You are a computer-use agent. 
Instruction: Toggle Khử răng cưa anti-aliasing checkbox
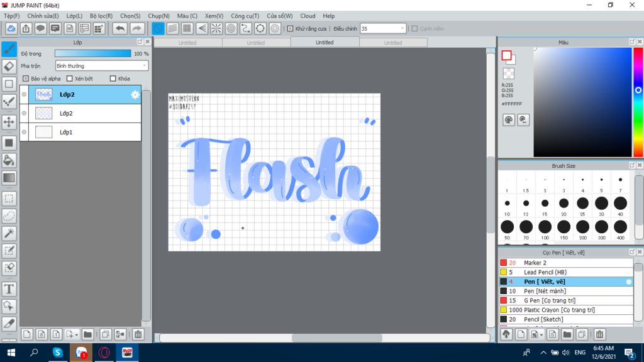[x=290, y=29]
